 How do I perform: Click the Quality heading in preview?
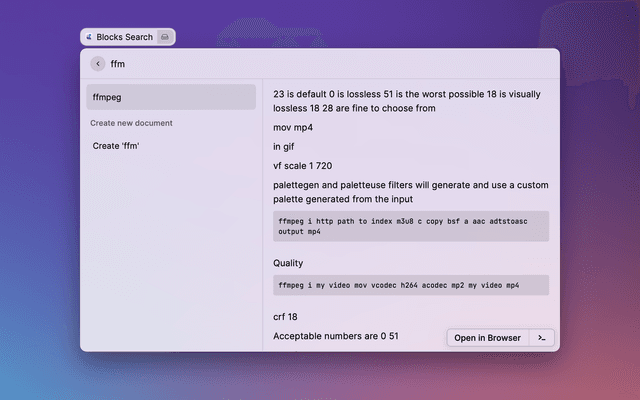[x=288, y=263]
